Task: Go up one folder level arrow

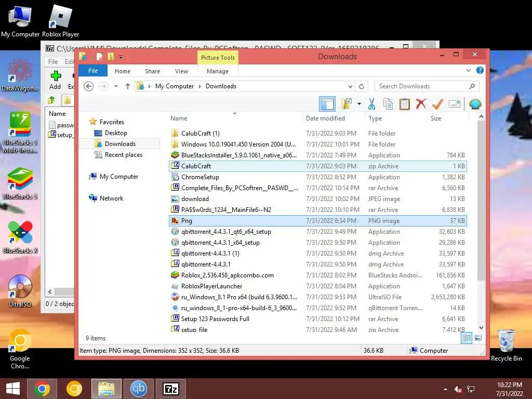Action: 128,86
